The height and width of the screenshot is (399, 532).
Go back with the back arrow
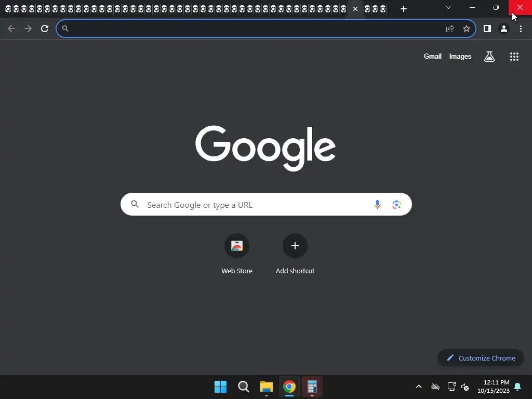[x=11, y=29]
